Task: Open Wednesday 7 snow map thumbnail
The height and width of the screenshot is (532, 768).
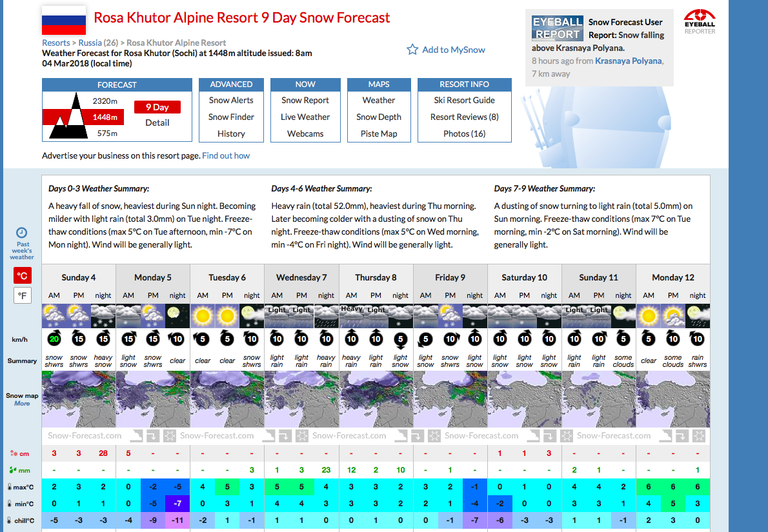Action: (x=302, y=399)
